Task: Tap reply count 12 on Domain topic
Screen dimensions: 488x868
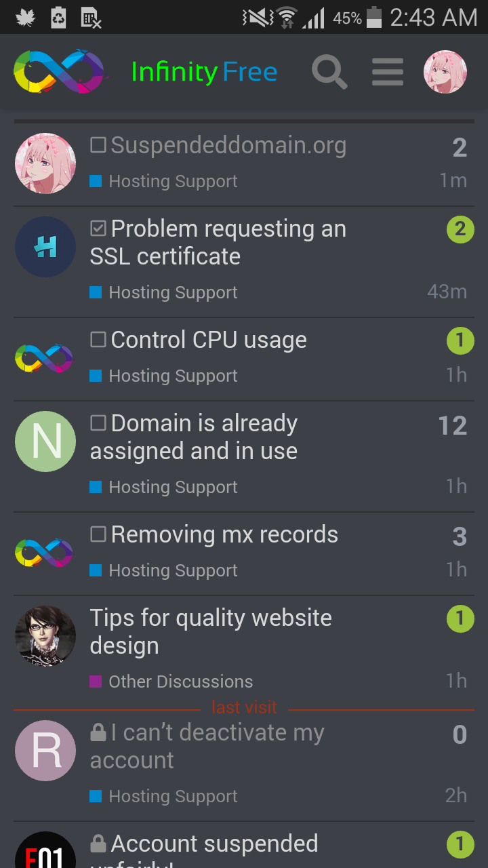Action: [453, 426]
